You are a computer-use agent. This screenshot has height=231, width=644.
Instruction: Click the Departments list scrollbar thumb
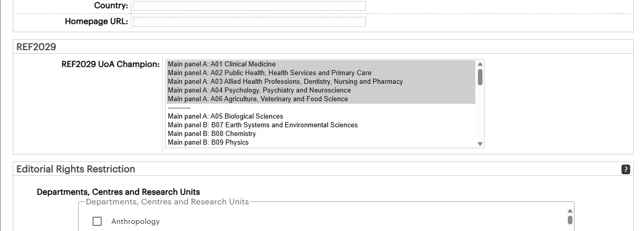point(570,220)
